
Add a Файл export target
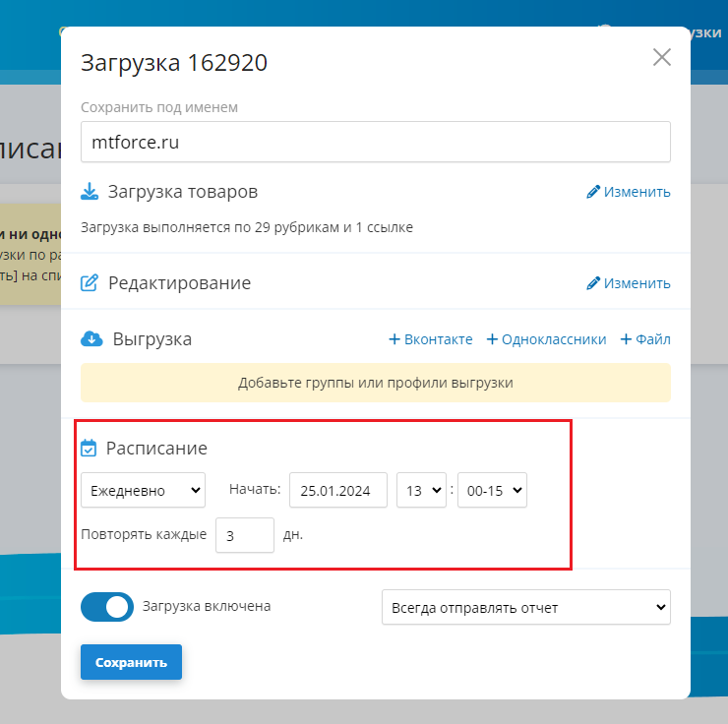click(x=645, y=339)
